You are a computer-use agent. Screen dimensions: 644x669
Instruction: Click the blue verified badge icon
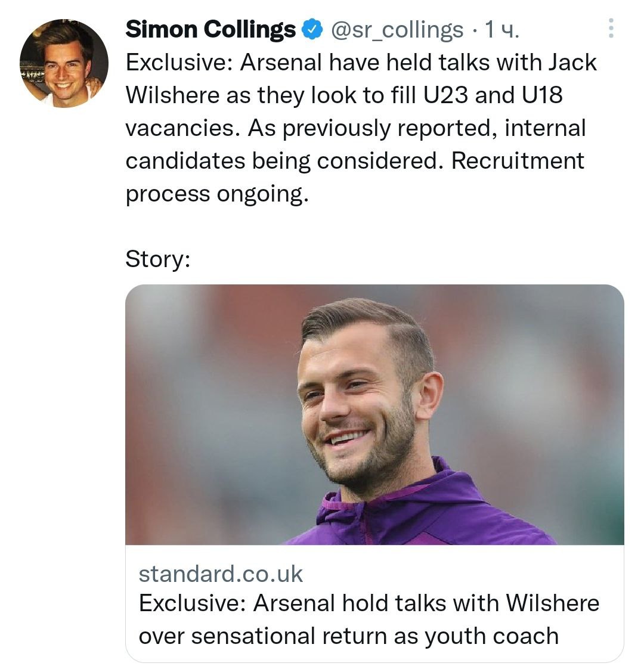(312, 29)
